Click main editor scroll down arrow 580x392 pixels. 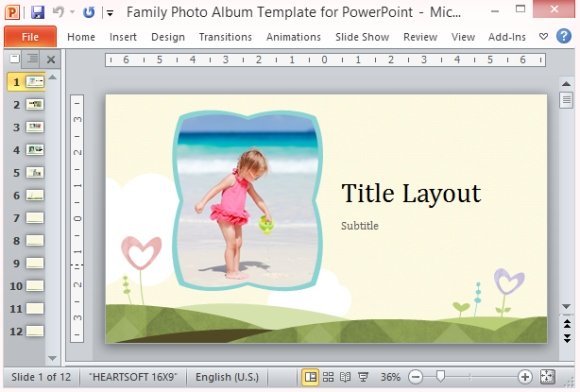(x=566, y=307)
